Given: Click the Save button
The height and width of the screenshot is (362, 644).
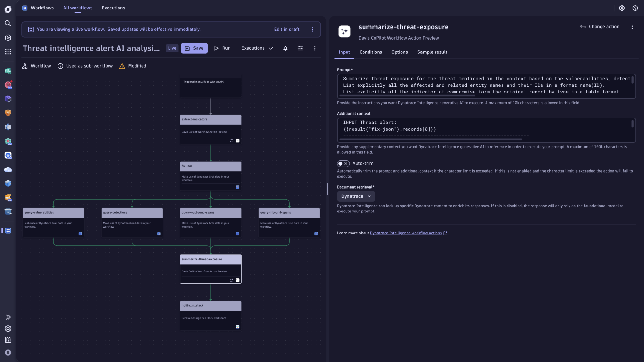Looking at the screenshot, I should point(194,48).
